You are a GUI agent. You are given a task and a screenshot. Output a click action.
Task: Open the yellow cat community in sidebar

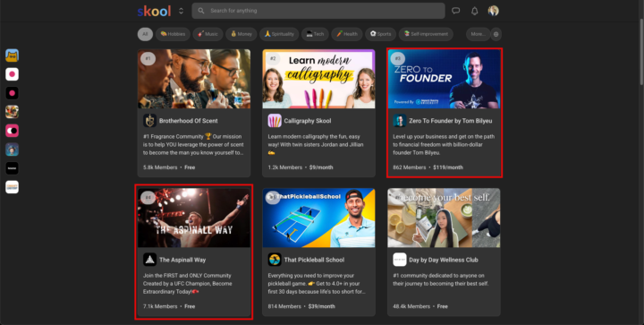12,56
